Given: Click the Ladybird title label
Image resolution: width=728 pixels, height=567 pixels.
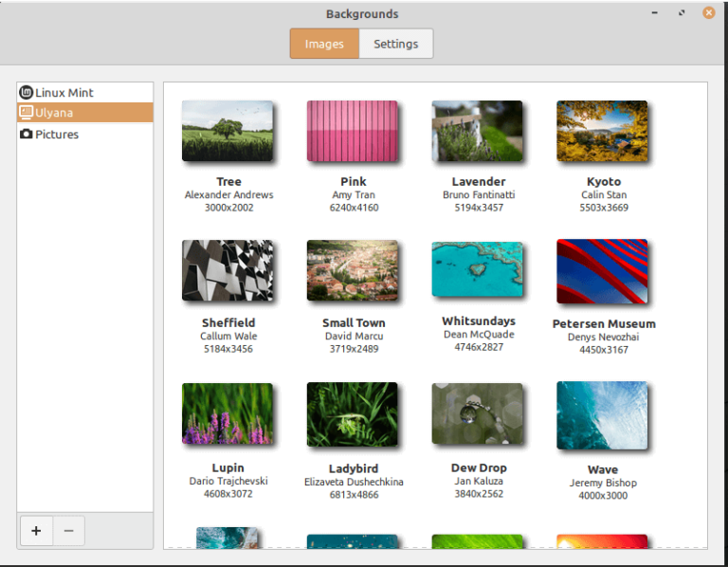Looking at the screenshot, I should click(x=354, y=469).
